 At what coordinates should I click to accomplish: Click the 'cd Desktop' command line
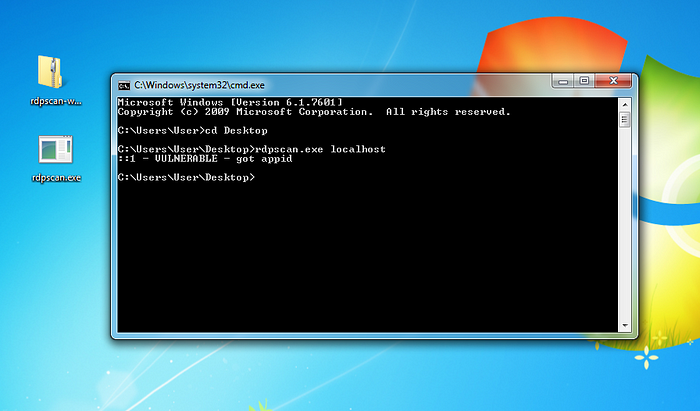[x=192, y=130]
